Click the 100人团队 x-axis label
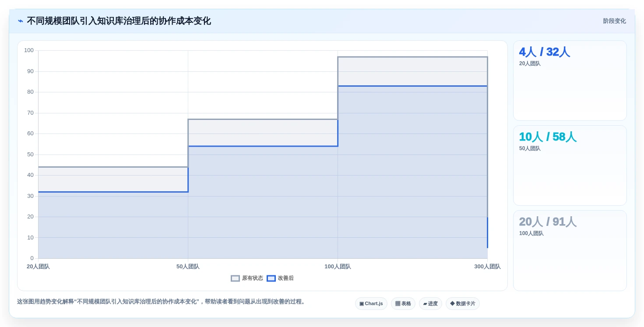This screenshot has width=644, height=327. tap(338, 267)
